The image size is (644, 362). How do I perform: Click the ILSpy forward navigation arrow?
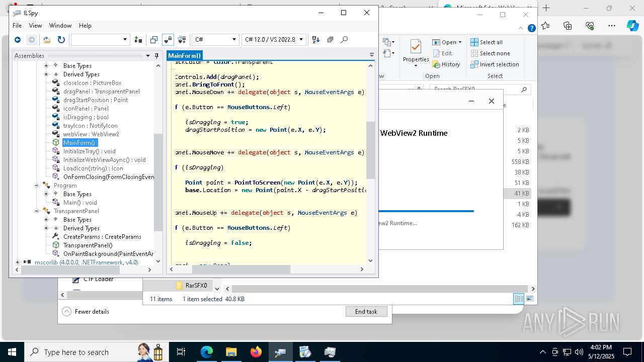click(x=31, y=40)
